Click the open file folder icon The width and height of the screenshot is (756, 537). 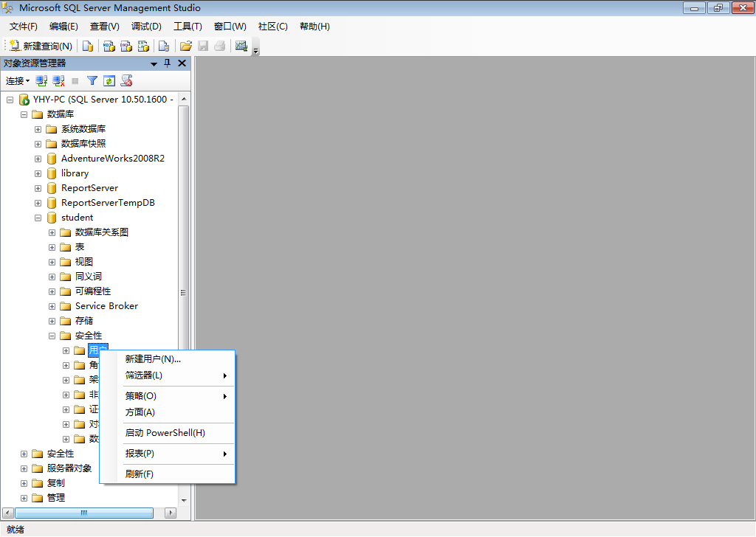185,46
